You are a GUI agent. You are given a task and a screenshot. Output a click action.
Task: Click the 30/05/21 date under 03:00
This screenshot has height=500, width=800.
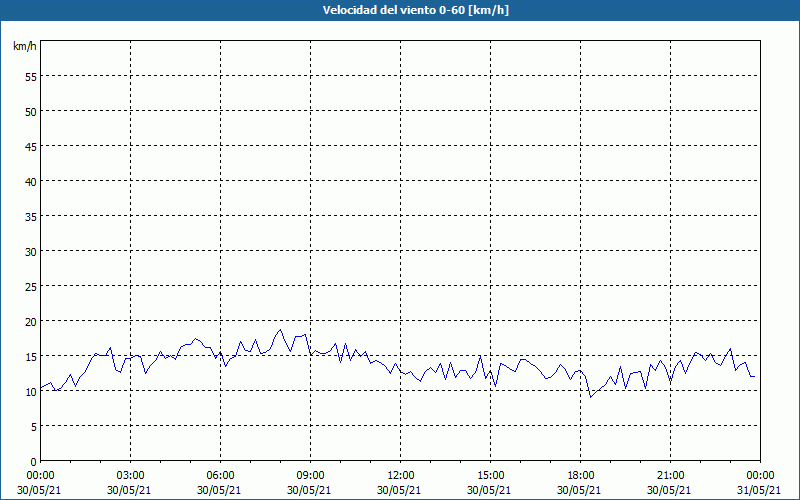point(130,490)
